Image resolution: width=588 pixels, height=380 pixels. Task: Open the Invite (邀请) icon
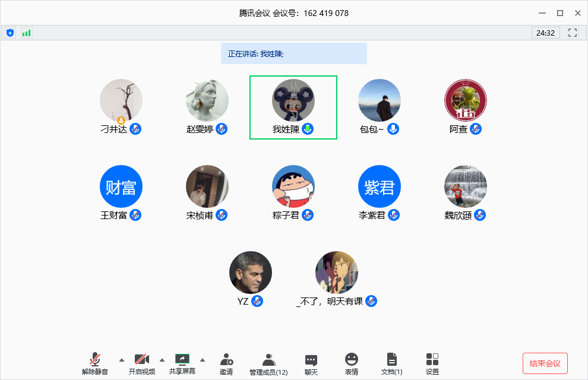[x=226, y=363]
